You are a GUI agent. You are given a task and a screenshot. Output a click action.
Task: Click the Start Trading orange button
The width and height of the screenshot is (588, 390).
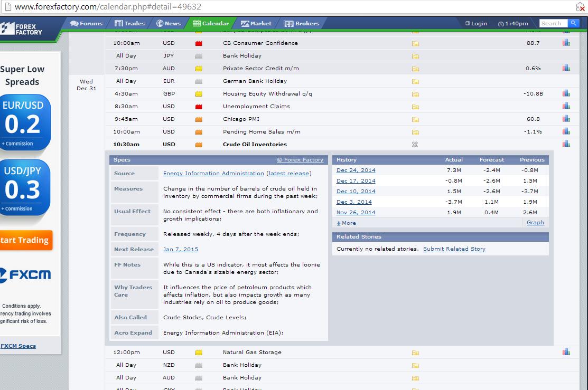25,240
